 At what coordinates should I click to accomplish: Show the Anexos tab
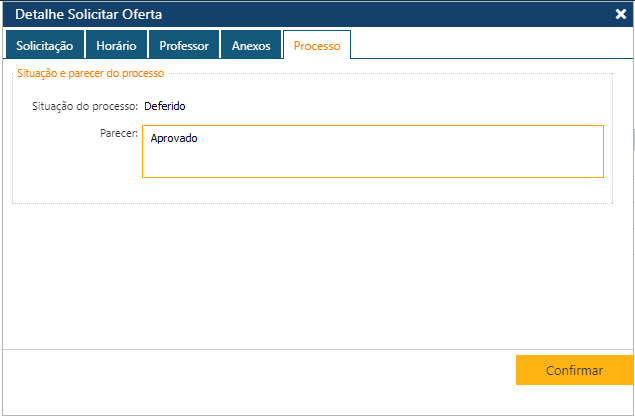pos(251,46)
